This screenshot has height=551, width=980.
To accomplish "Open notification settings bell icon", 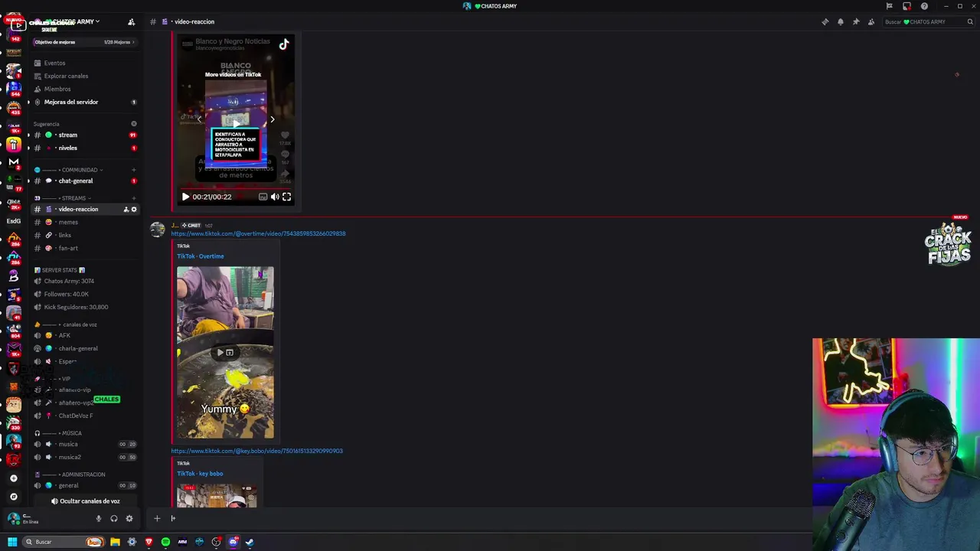I will [x=841, y=21].
